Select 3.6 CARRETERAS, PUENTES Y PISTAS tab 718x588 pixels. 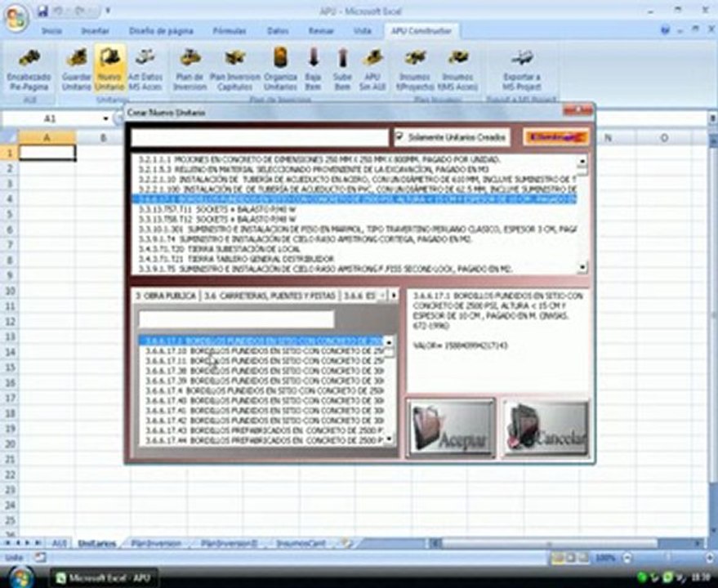(270, 296)
